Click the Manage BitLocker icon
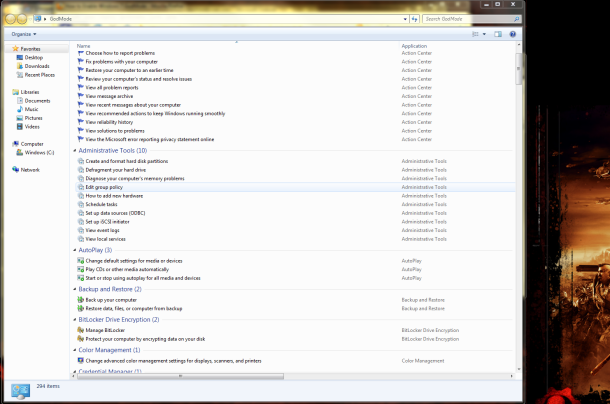610x404 pixels. pos(81,330)
